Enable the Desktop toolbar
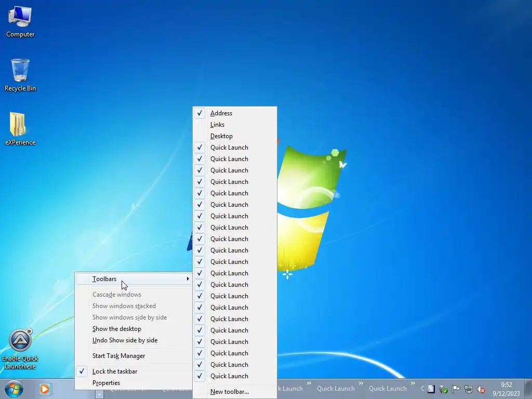The width and height of the screenshot is (532, 399). click(x=235, y=136)
